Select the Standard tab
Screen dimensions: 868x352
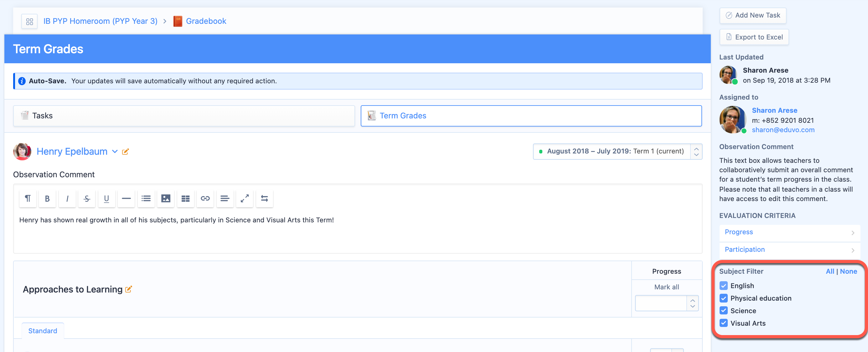tap(43, 331)
